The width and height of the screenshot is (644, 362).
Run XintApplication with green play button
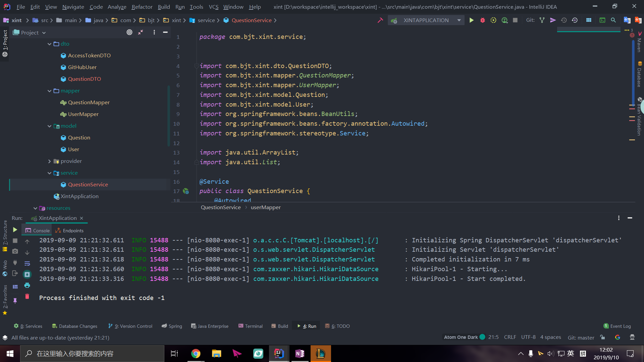pyautogui.click(x=471, y=20)
